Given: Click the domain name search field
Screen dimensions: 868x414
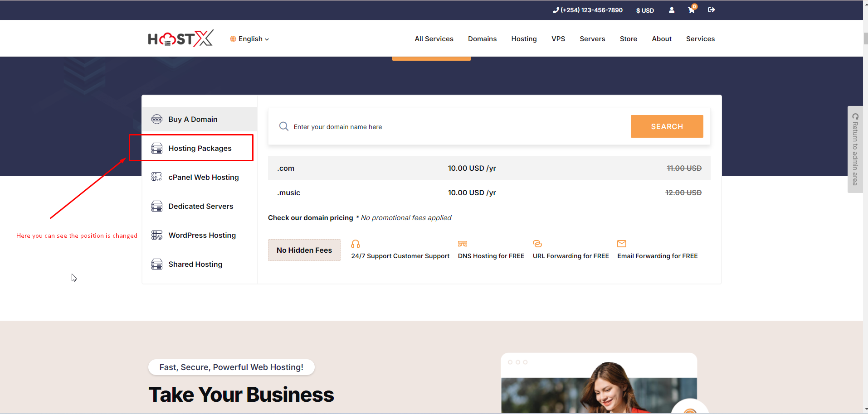Looking at the screenshot, I should click(454, 127).
